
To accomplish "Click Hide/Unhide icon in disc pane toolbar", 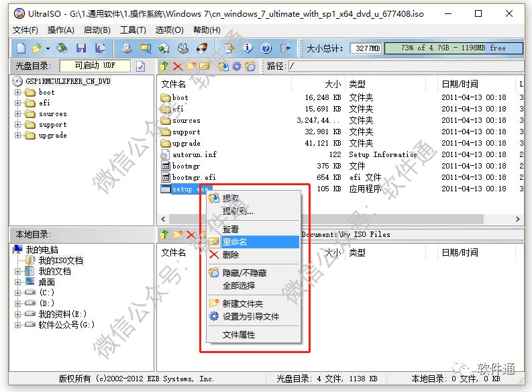I will click(x=250, y=66).
